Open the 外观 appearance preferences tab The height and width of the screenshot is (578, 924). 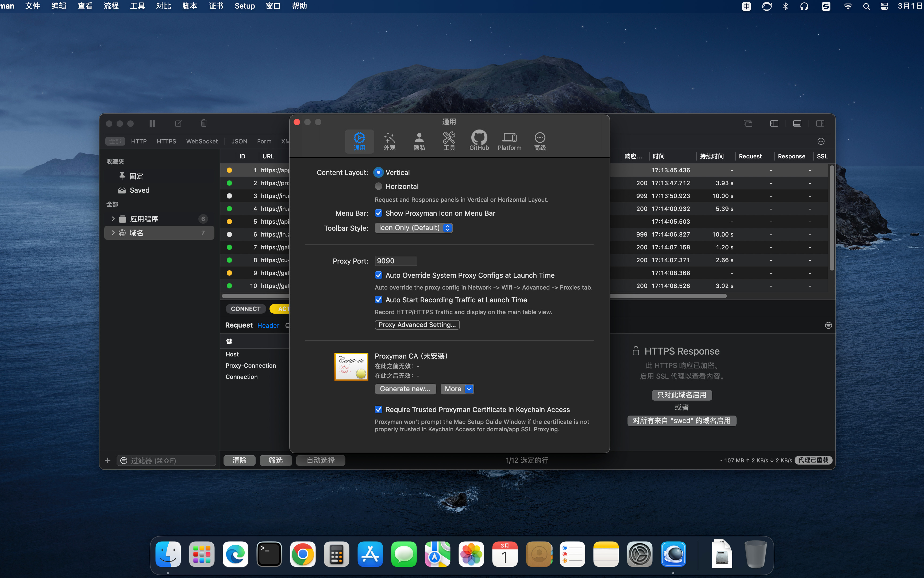point(389,142)
